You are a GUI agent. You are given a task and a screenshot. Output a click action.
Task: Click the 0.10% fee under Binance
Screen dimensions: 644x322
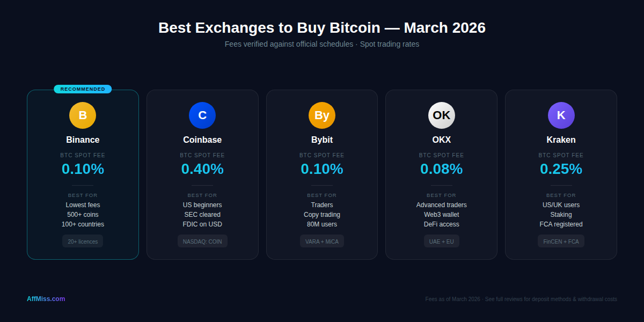point(83,169)
